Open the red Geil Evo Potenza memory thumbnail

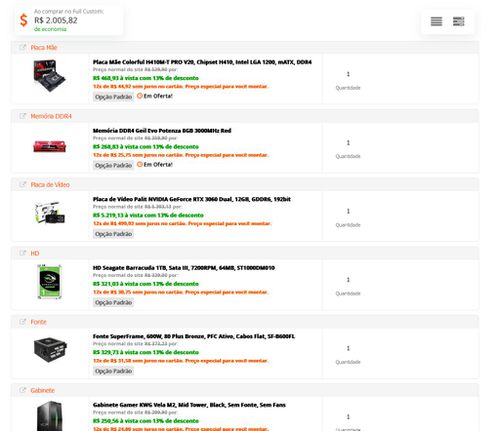click(49, 146)
